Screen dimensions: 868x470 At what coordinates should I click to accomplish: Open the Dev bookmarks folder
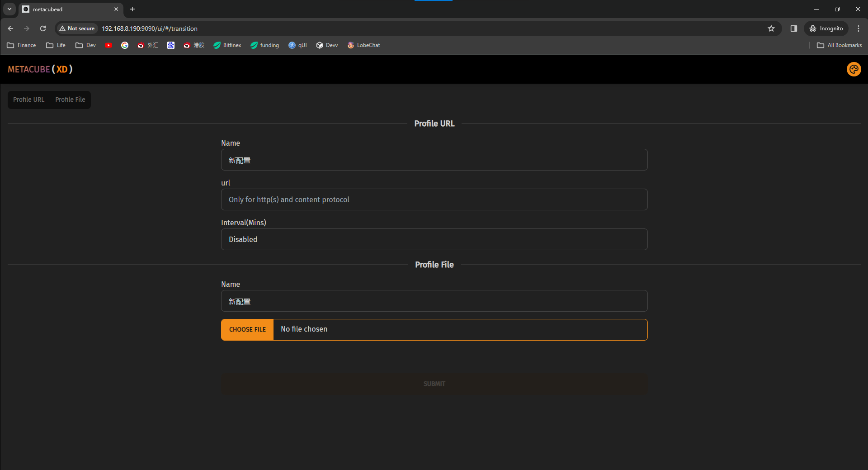click(x=85, y=45)
